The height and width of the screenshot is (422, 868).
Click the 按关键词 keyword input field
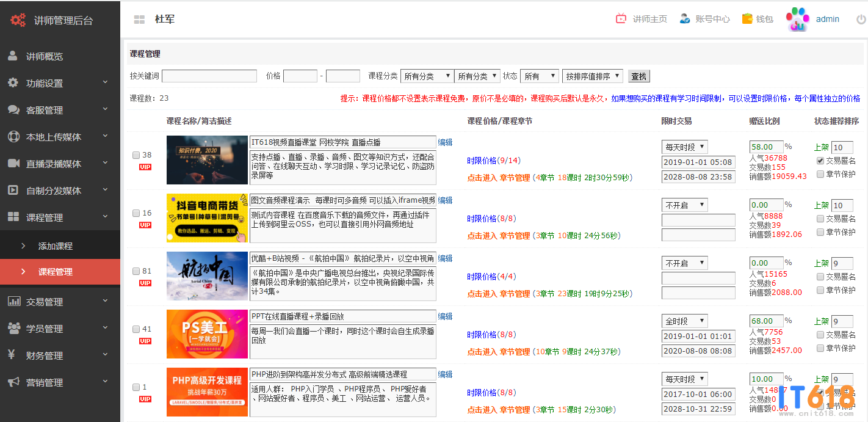tap(209, 76)
